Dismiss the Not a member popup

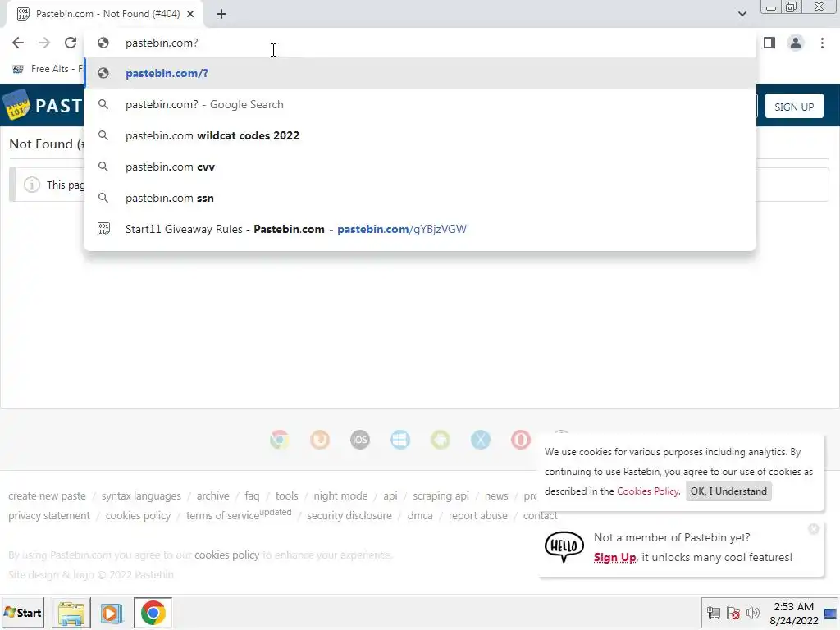click(x=814, y=529)
